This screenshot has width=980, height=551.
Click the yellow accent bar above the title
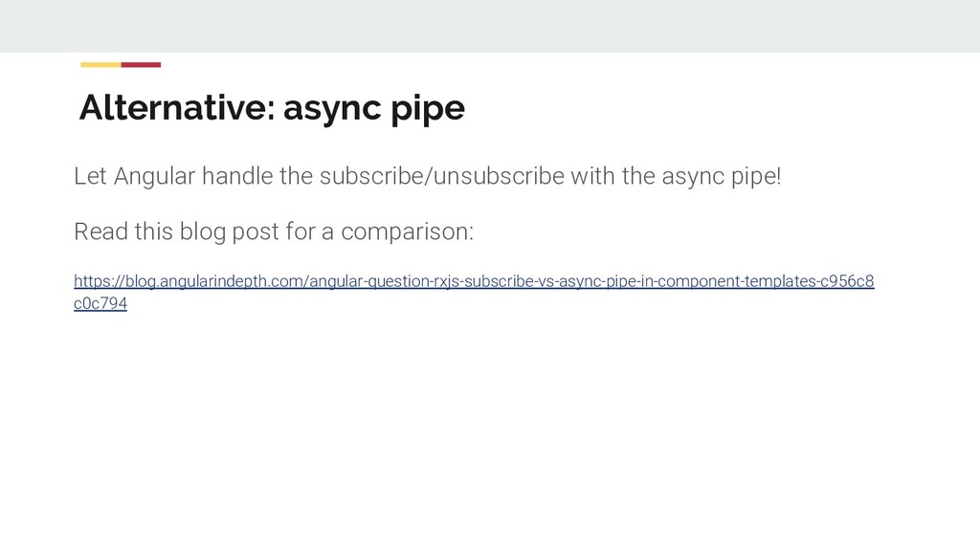click(100, 65)
